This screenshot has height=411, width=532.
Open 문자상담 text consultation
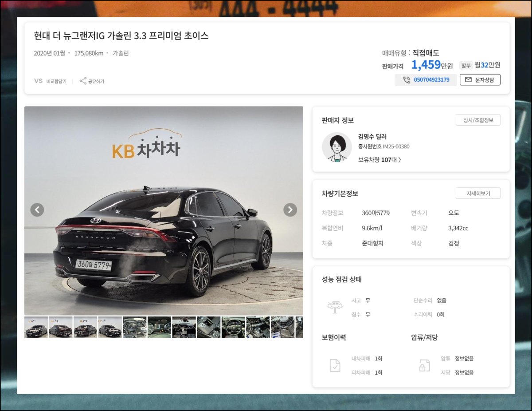[480, 80]
